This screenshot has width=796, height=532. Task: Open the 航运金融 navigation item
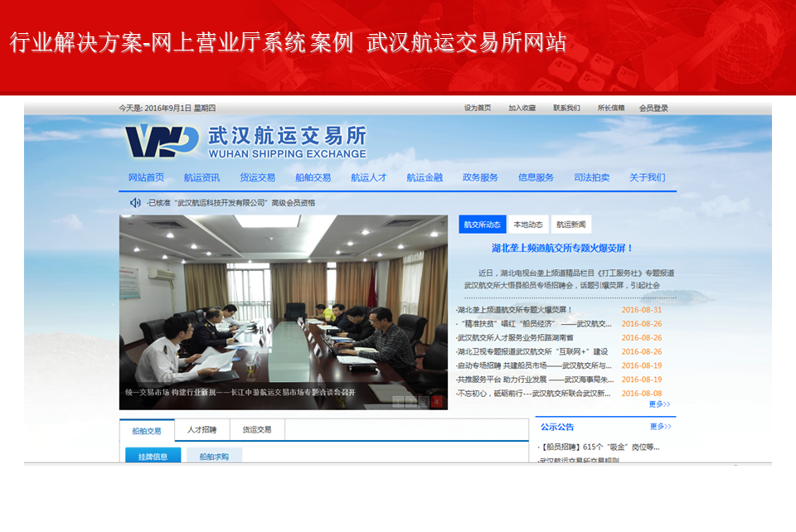424,177
